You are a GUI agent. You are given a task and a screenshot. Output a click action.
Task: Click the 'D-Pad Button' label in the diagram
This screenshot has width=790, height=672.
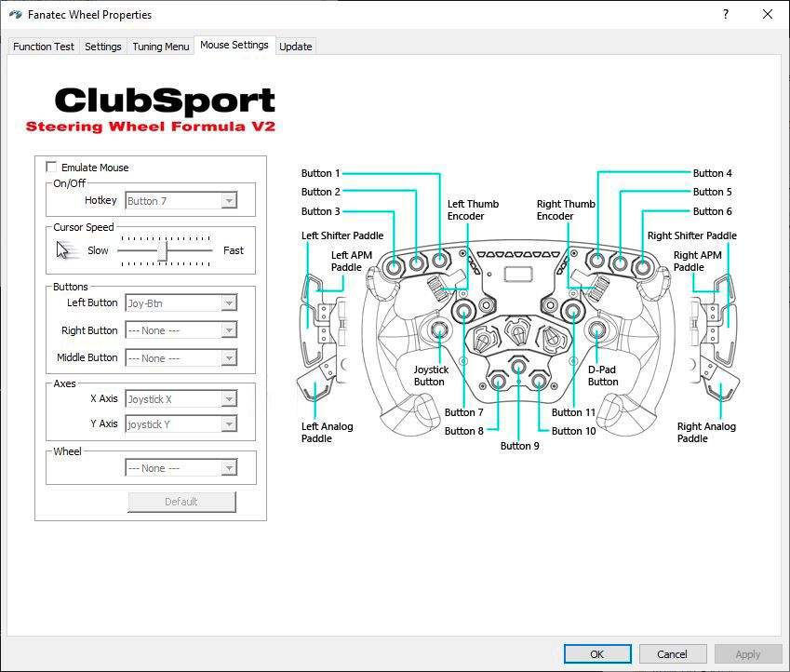coord(603,376)
